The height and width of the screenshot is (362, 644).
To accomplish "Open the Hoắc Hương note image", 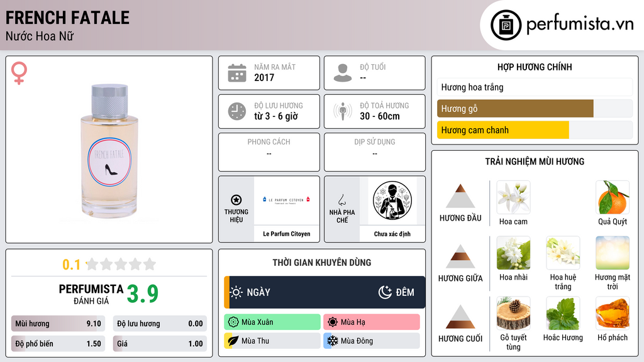I will coord(563,313).
